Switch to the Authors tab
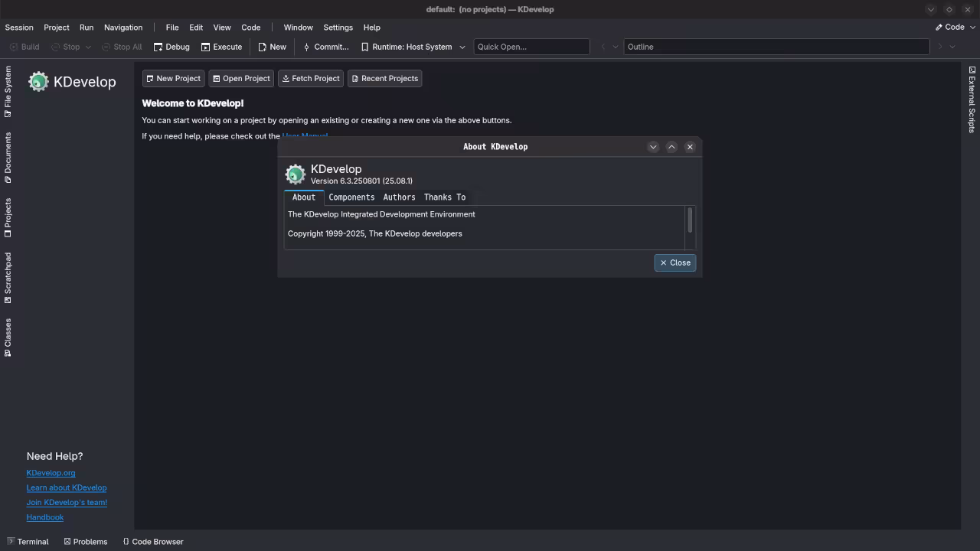980x551 pixels. 399,197
